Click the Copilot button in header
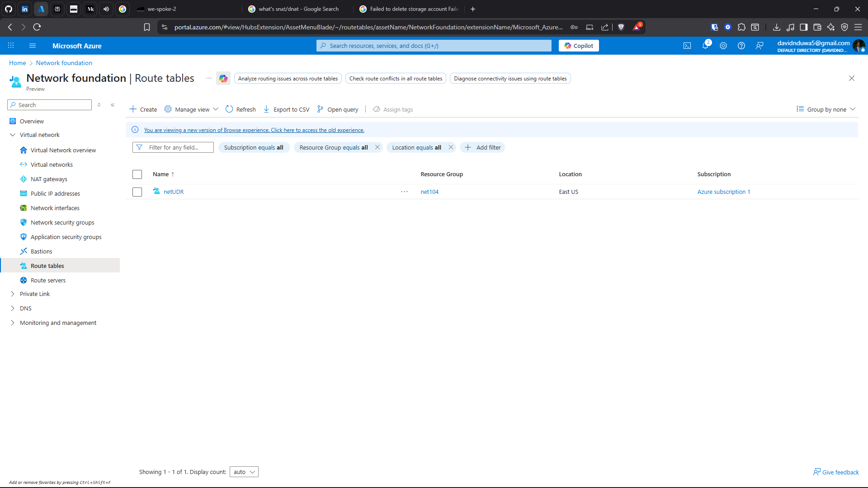The height and width of the screenshot is (488, 868). click(x=579, y=46)
